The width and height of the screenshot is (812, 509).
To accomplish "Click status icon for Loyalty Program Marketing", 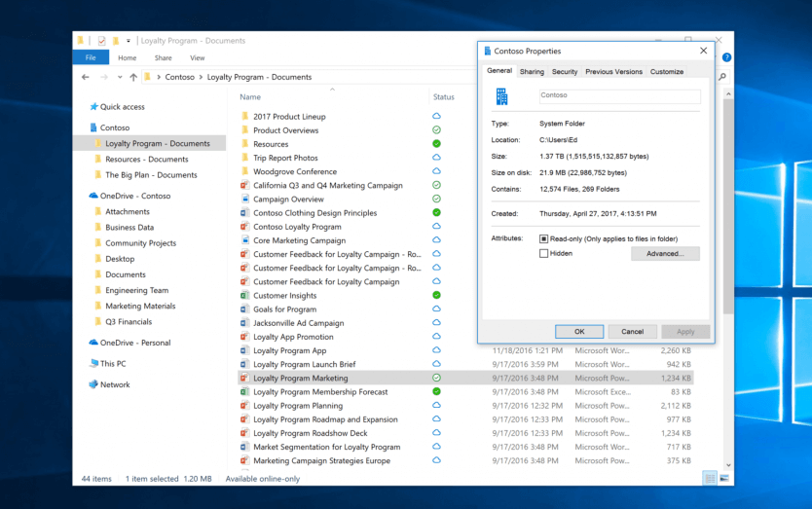I will 436,378.
